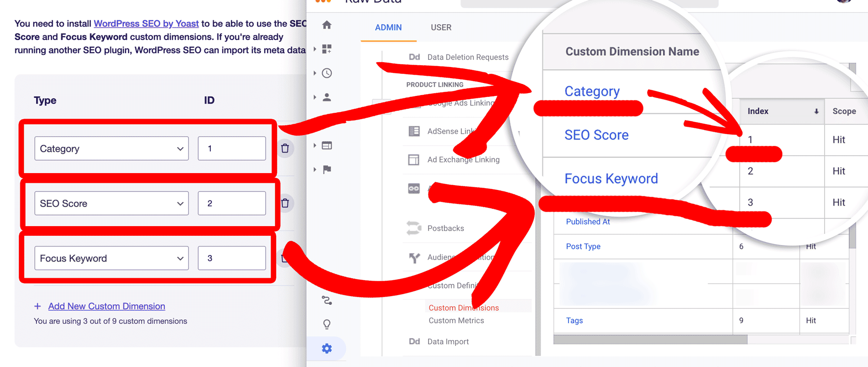Screen dimensions: 868x367
Task: Click the SEO Score ID input field
Action: tap(231, 204)
